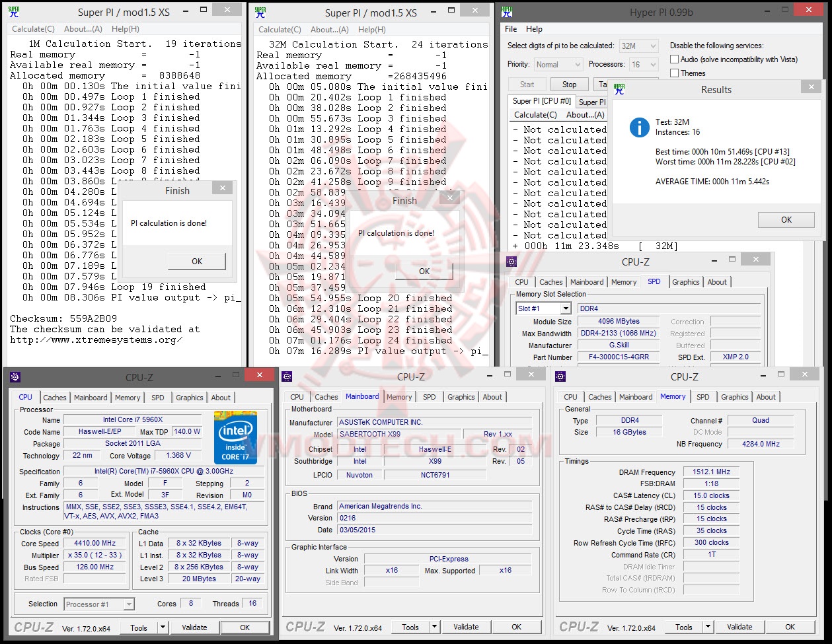Image resolution: width=832 pixels, height=644 pixels.
Task: Click OK in the 32M Finish dialog
Action: coord(424,271)
